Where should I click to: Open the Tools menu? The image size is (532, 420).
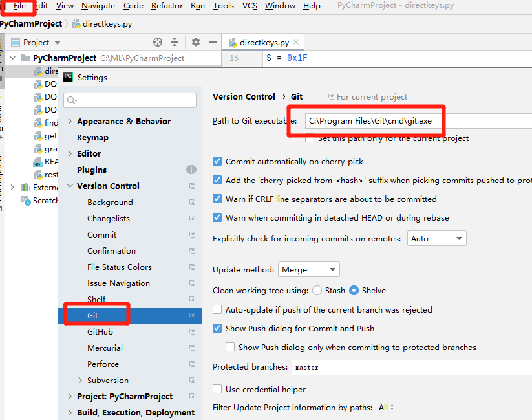click(223, 6)
